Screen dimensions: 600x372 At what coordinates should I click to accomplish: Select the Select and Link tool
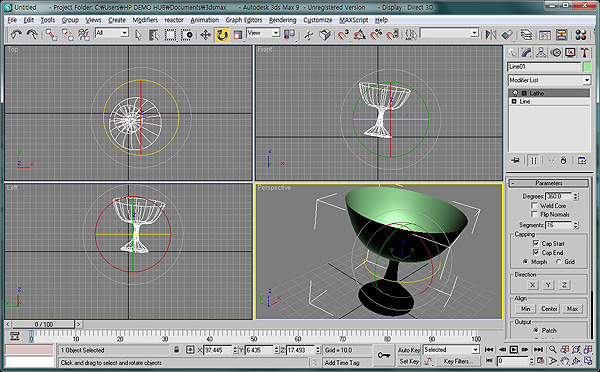click(51, 35)
